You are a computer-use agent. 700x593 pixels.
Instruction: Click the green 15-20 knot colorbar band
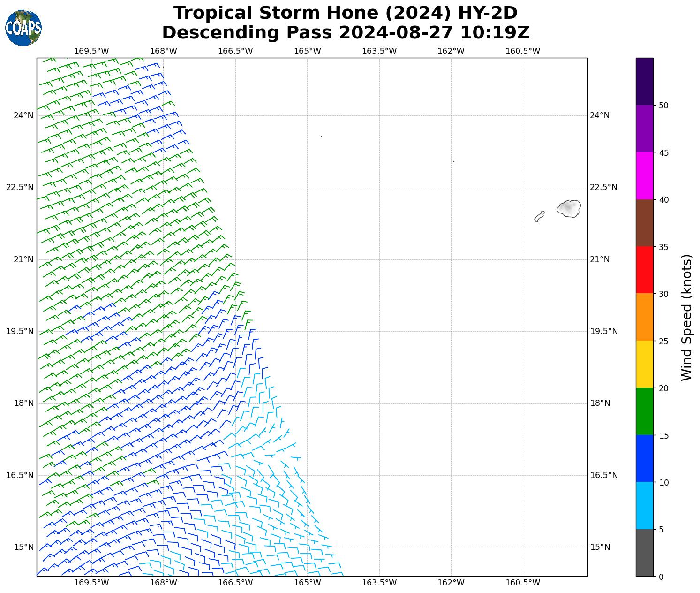point(645,411)
